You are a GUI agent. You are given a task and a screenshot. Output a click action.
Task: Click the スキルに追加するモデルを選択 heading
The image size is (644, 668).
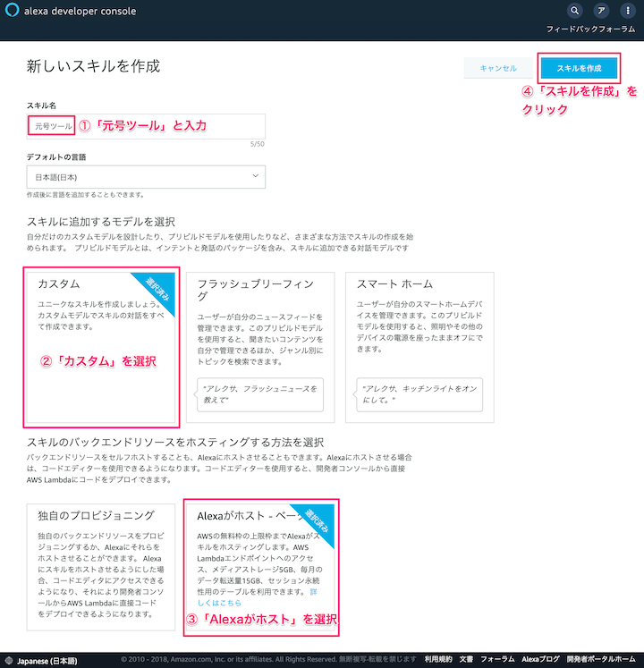pyautogui.click(x=101, y=222)
